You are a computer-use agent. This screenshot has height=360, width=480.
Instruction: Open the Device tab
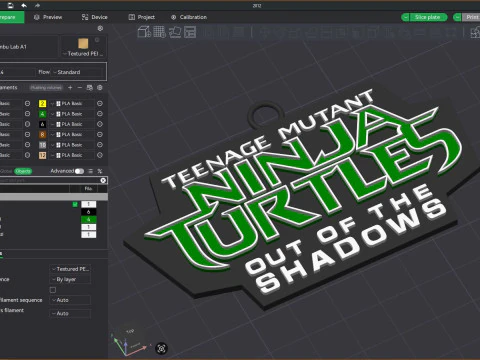pyautogui.click(x=95, y=17)
